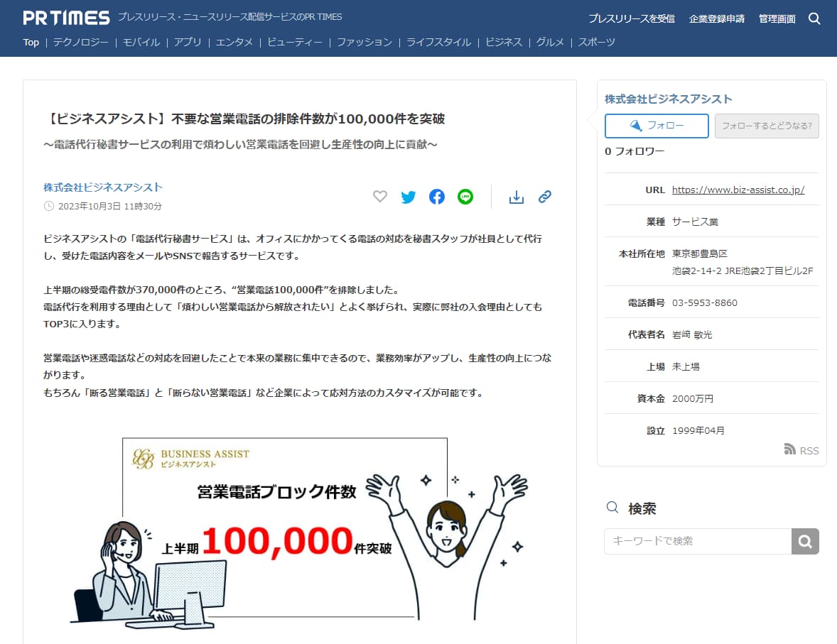Subscribe via the RSS icon
Image resolution: width=837 pixels, height=644 pixels.
coord(801,449)
